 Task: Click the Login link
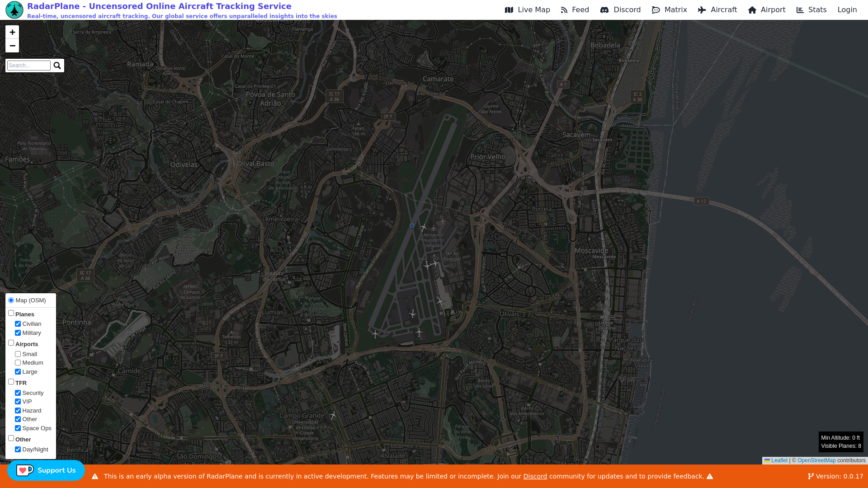tap(847, 10)
